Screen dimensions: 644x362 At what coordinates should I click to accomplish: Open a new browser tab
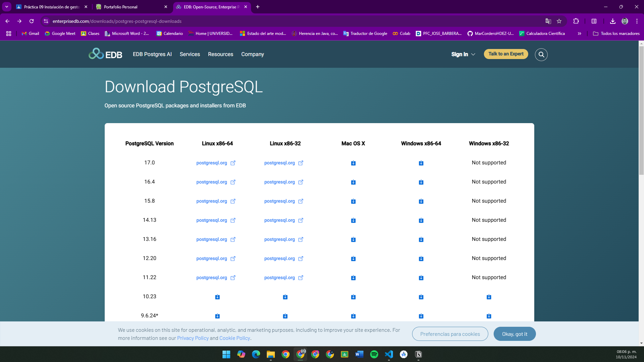[x=258, y=7]
